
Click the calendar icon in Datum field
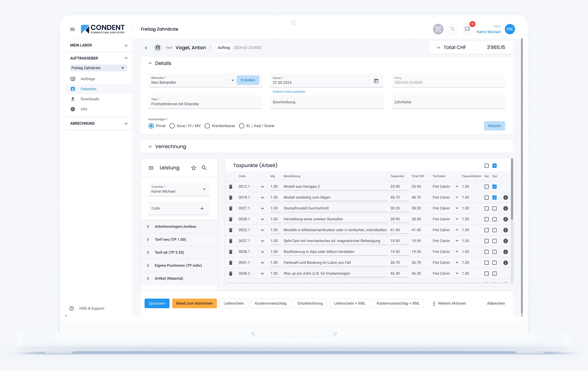[x=376, y=81]
